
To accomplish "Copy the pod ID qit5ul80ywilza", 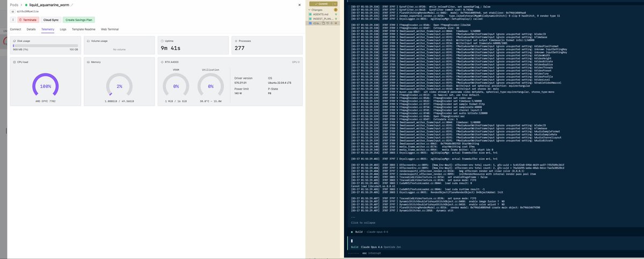I will coord(28,11).
